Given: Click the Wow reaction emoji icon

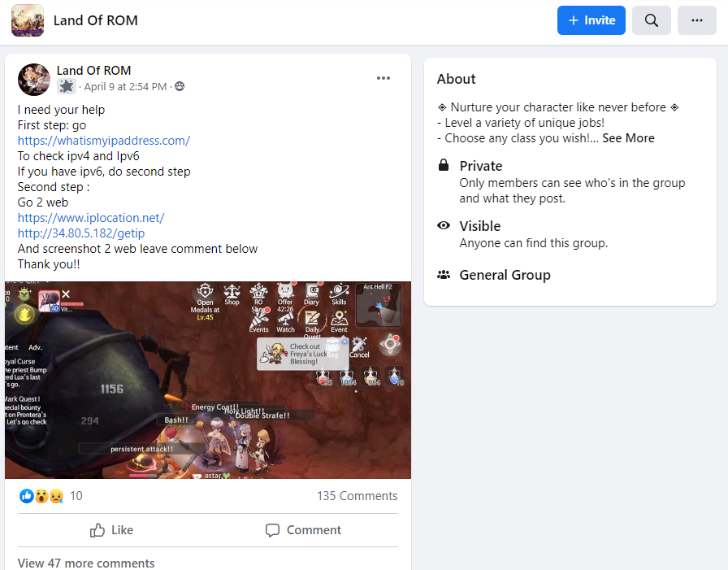Looking at the screenshot, I should [x=41, y=496].
